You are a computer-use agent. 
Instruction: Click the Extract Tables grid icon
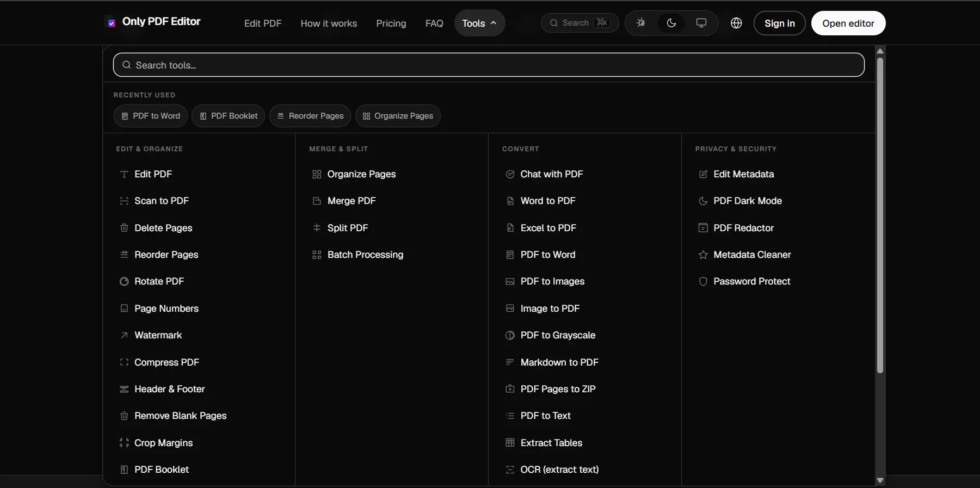point(510,443)
